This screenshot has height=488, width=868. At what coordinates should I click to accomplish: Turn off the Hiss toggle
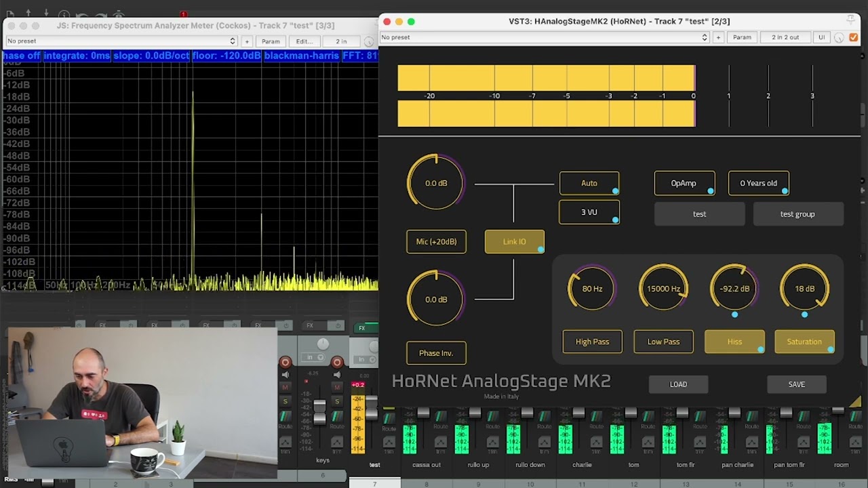(x=734, y=342)
